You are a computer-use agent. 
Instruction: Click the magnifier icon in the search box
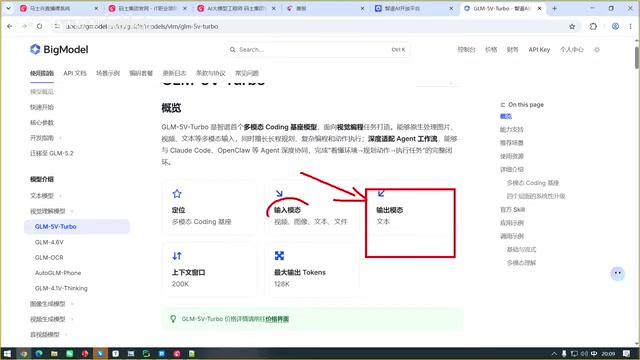(x=232, y=49)
